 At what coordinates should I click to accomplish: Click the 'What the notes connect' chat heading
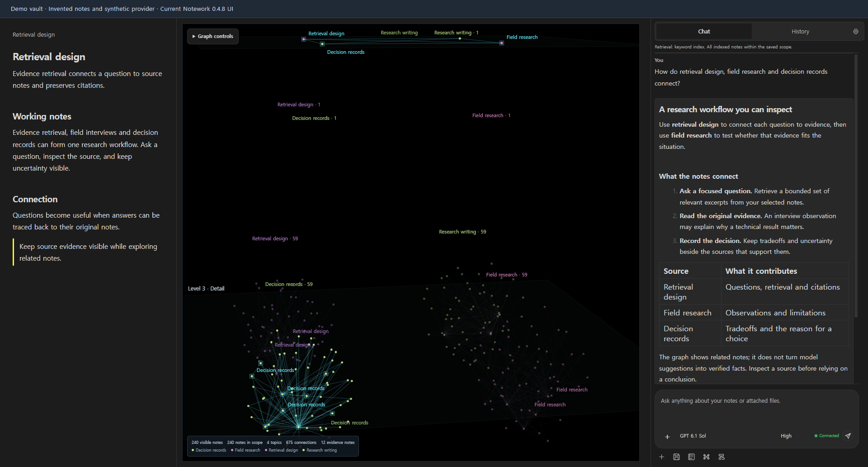698,176
